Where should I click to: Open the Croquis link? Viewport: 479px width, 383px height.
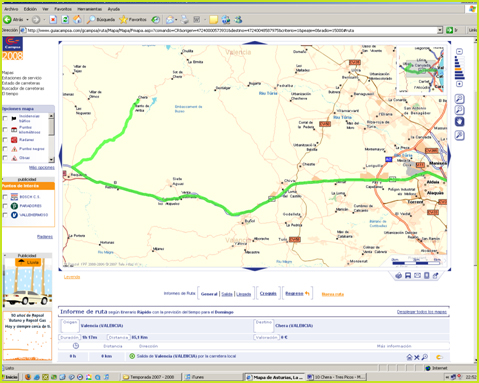268,294
